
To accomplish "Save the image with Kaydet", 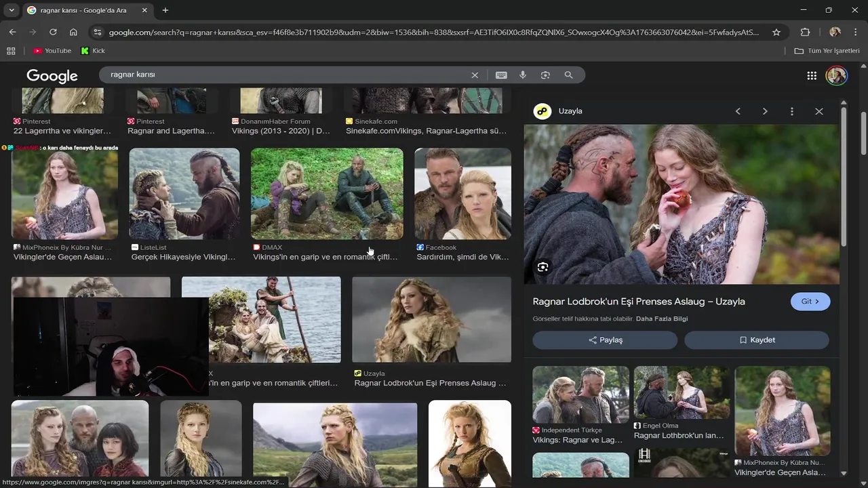I will click(x=756, y=340).
